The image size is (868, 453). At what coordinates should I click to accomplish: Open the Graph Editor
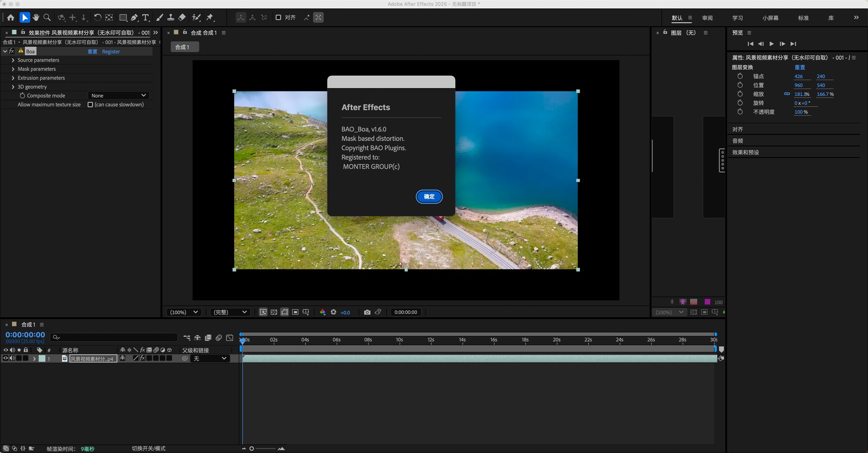[x=230, y=338]
